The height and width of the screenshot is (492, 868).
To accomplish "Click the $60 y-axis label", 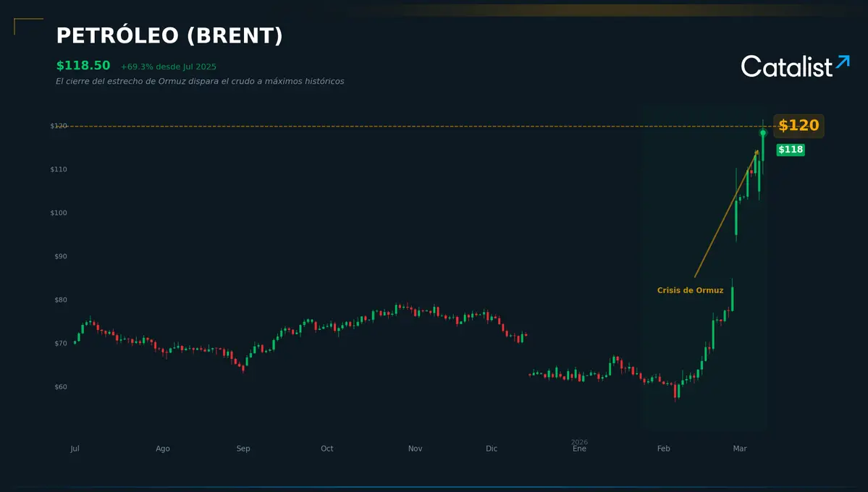I will pyautogui.click(x=61, y=387).
